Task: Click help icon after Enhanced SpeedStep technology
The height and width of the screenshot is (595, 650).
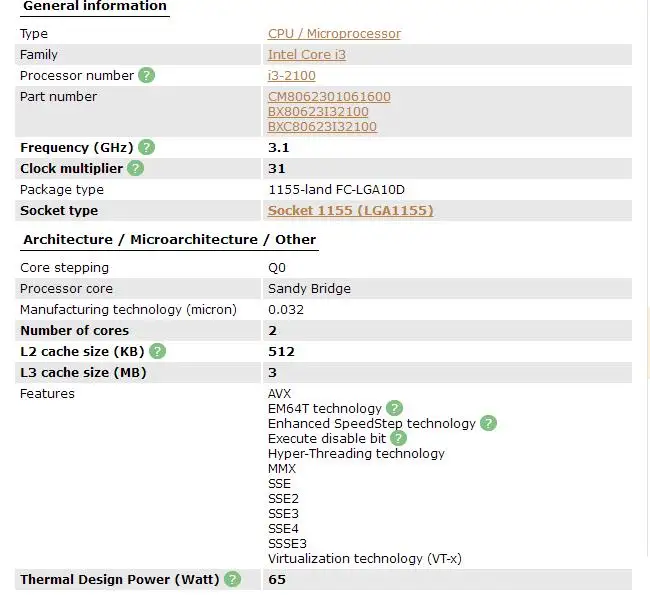Action: pyautogui.click(x=488, y=423)
